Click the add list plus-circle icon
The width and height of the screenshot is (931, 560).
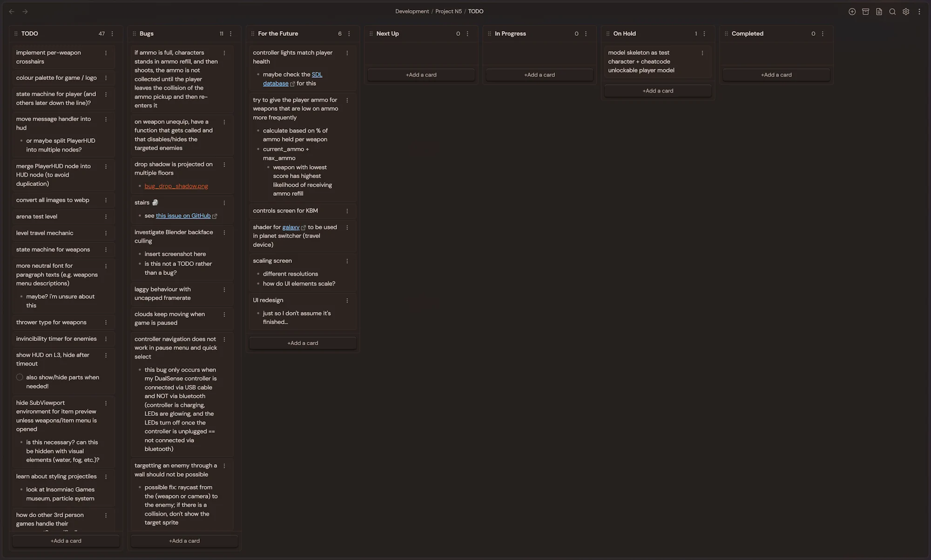tap(852, 12)
